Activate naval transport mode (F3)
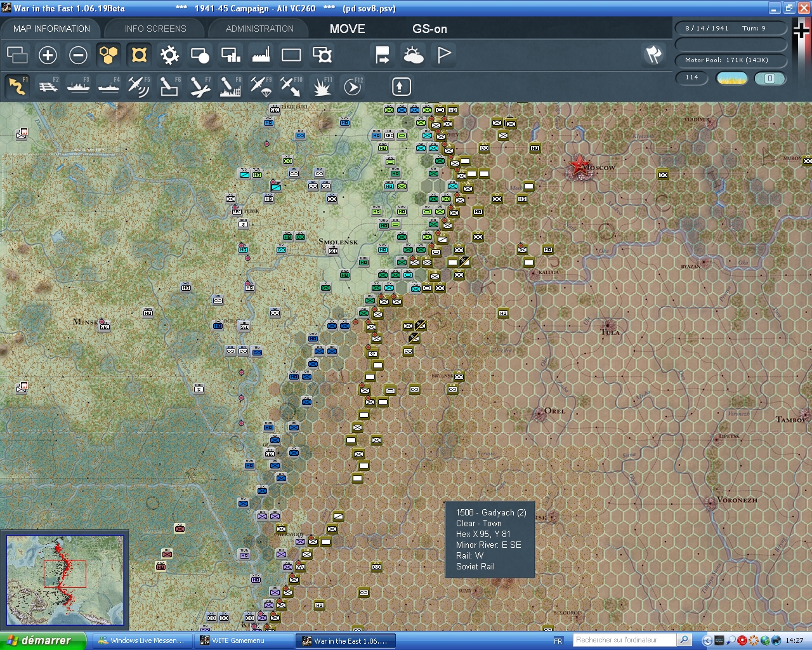The height and width of the screenshot is (650, 812). point(78,86)
